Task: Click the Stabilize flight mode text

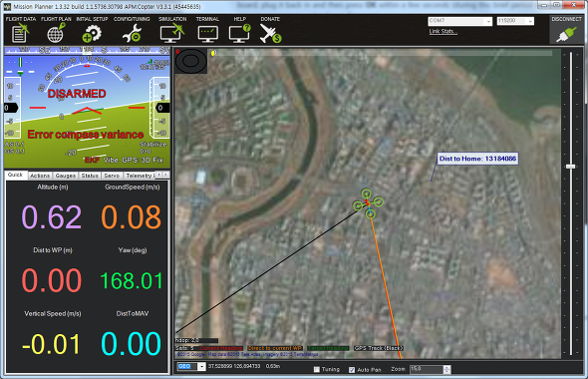Action: (153, 144)
